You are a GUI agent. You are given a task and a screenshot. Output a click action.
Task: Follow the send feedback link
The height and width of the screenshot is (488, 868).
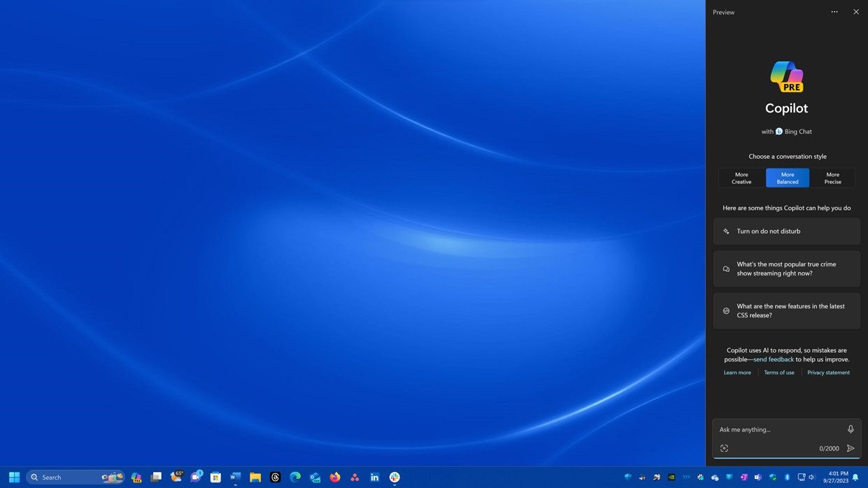click(x=774, y=359)
